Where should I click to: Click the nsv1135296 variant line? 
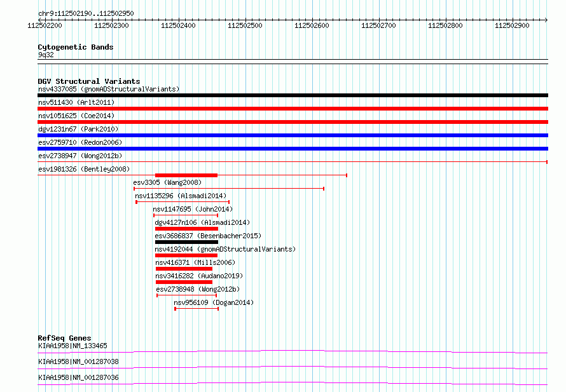183,202
